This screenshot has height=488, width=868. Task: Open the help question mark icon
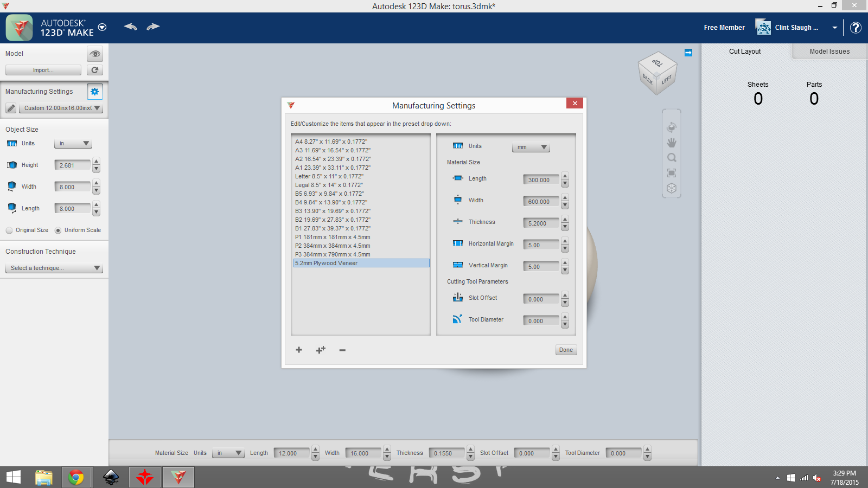[x=856, y=28]
